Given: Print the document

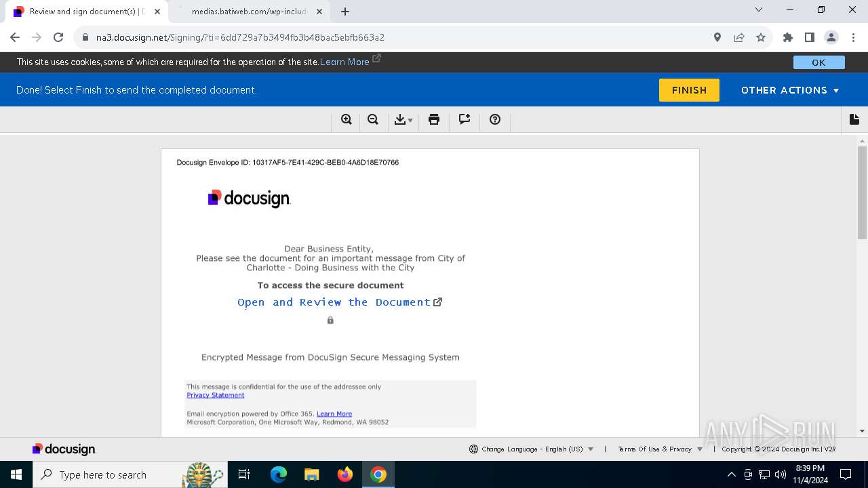Looking at the screenshot, I should click(434, 120).
